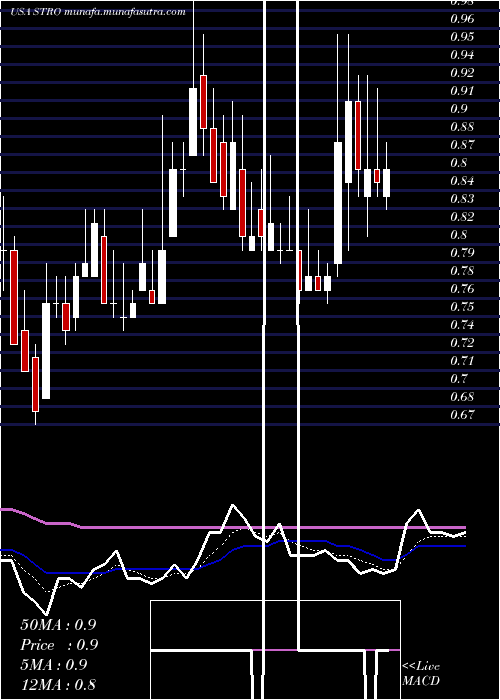Click the 0.94 price axis label
The height and width of the screenshot is (700, 500).
(462, 55)
